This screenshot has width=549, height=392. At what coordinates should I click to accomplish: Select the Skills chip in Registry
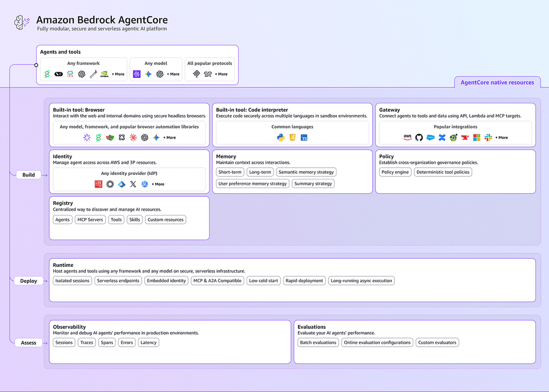(x=135, y=220)
